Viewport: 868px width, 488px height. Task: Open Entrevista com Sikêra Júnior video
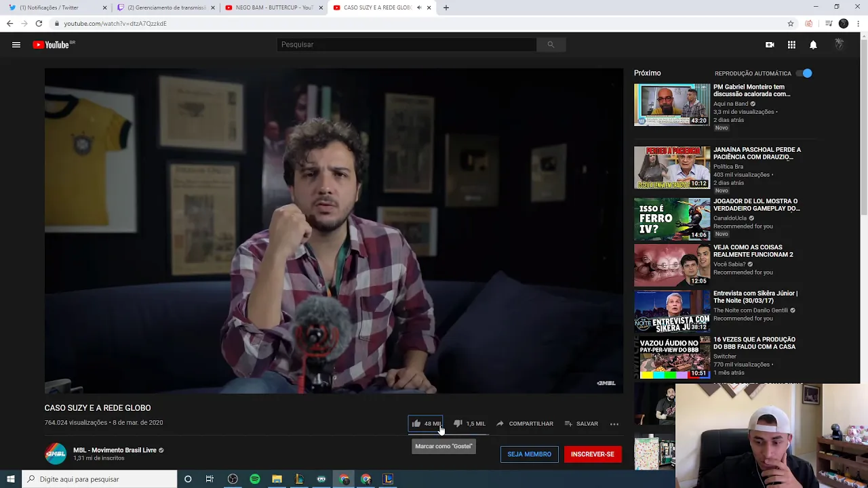click(755, 297)
